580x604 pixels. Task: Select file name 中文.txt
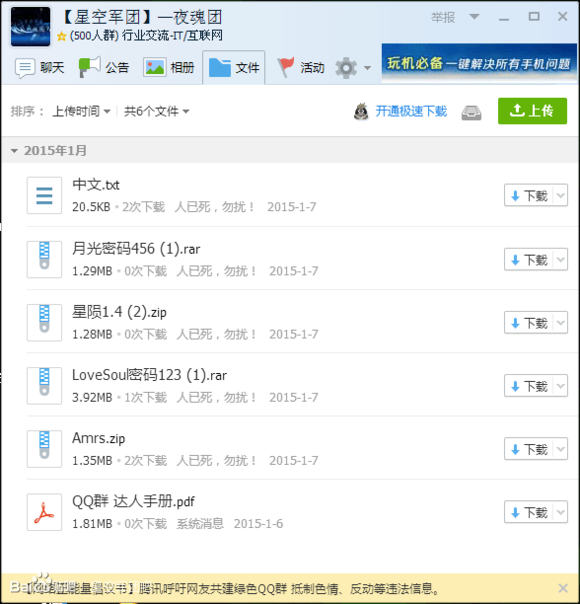[96, 185]
